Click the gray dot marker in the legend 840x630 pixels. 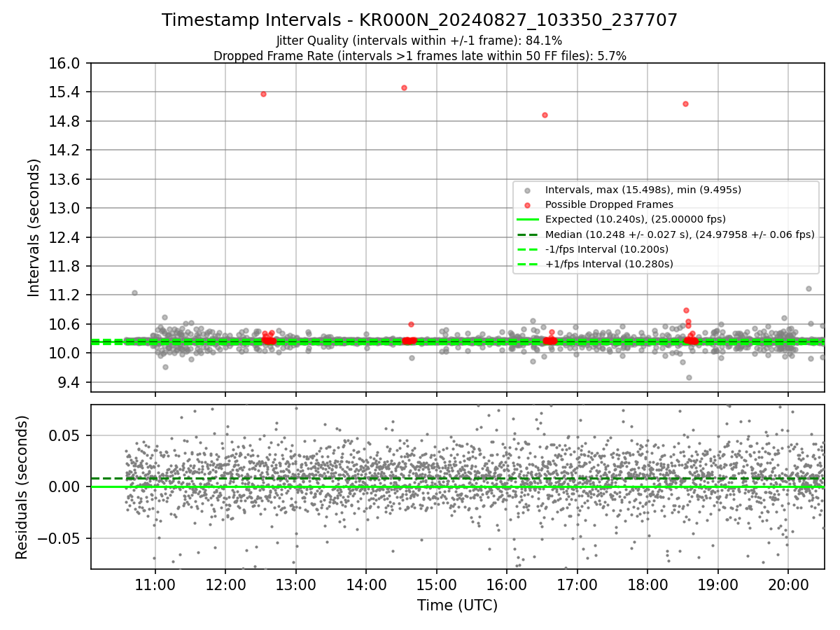(527, 190)
